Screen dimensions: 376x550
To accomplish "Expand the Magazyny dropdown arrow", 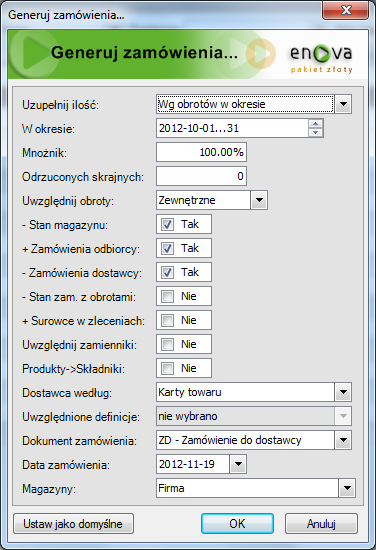I will pyautogui.click(x=347, y=488).
